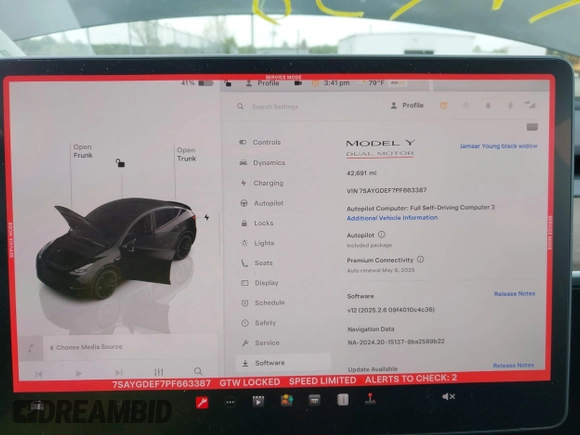
Task: Tap the VIN 7SAYGDEF7PF663387 text
Action: 387,190
